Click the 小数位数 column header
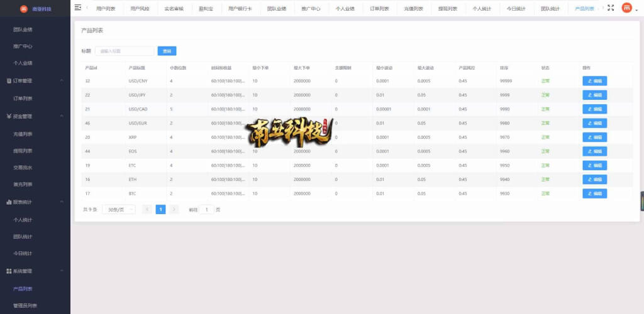The width and height of the screenshot is (644, 314). pos(178,68)
